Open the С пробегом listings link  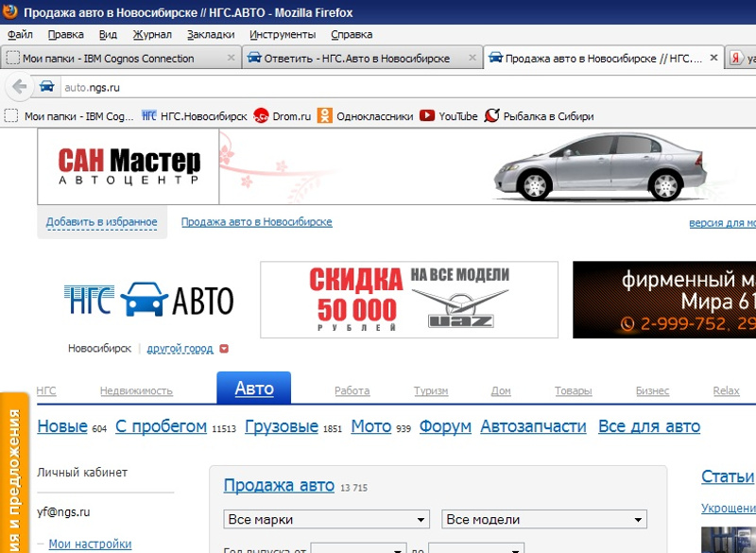pos(161,426)
